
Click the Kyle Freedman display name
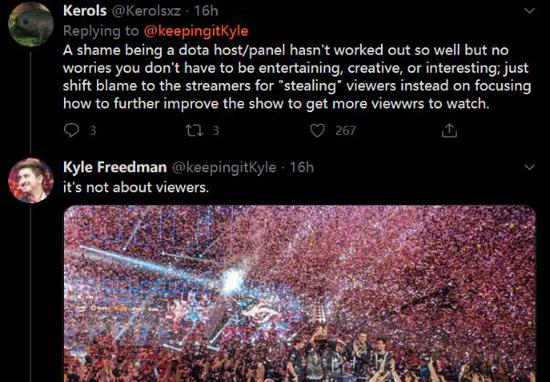click(x=115, y=167)
